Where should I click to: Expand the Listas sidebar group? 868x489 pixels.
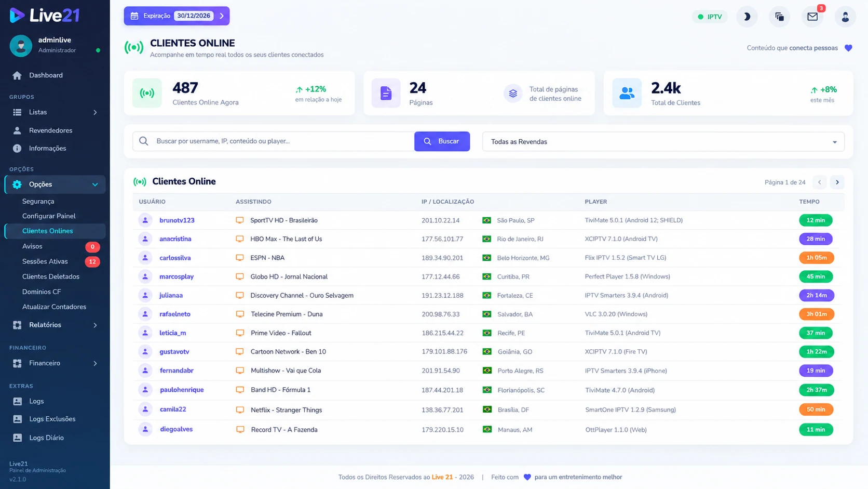point(55,112)
